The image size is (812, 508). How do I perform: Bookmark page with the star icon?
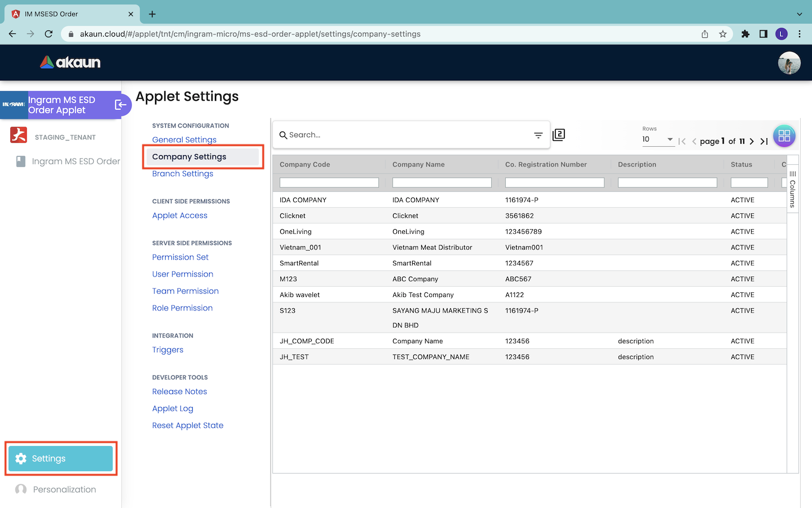pos(723,34)
